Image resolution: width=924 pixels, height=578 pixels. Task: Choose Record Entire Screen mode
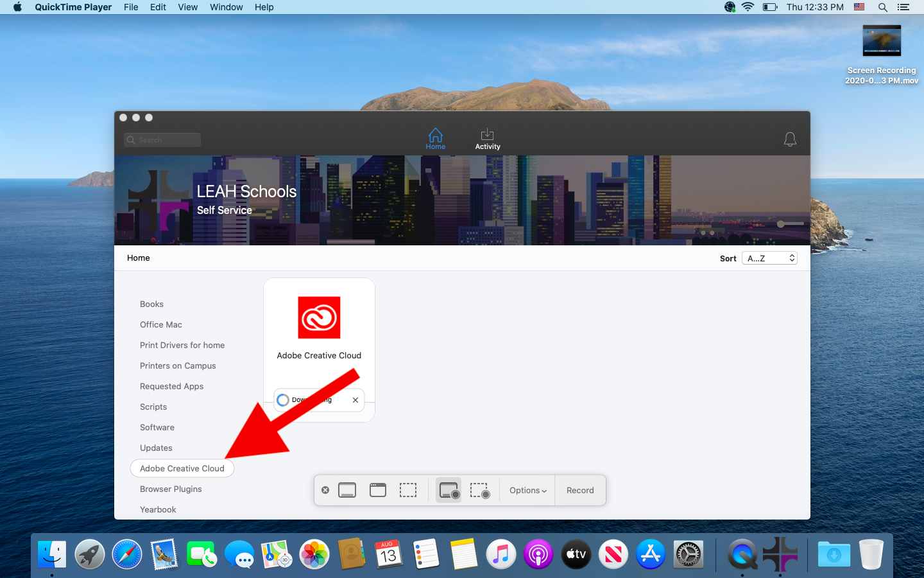[449, 491]
